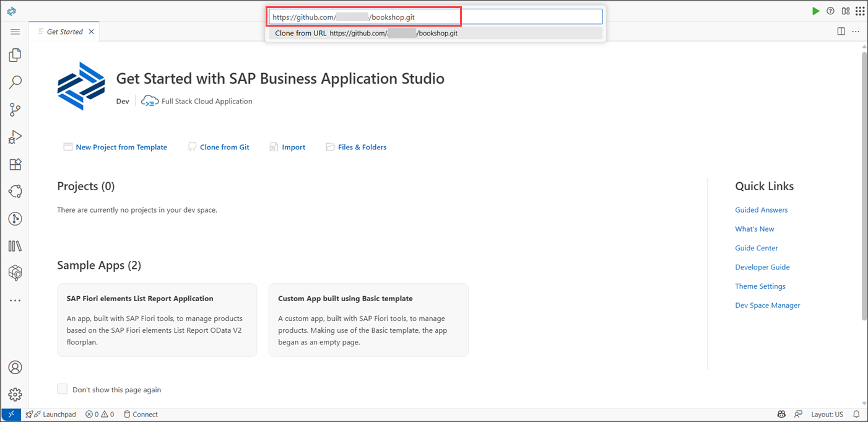
Task: Open notifications bell in status bar
Action: tap(857, 415)
